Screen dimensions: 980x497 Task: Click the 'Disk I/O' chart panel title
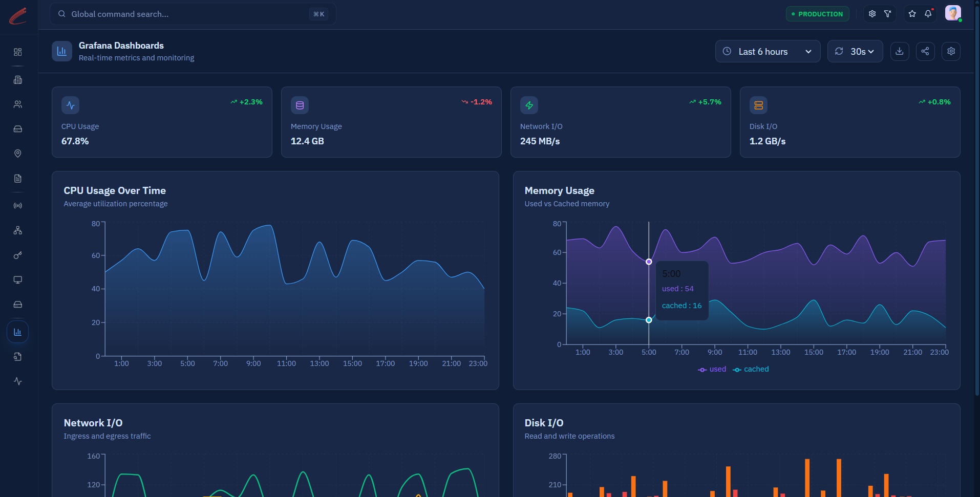(544, 423)
